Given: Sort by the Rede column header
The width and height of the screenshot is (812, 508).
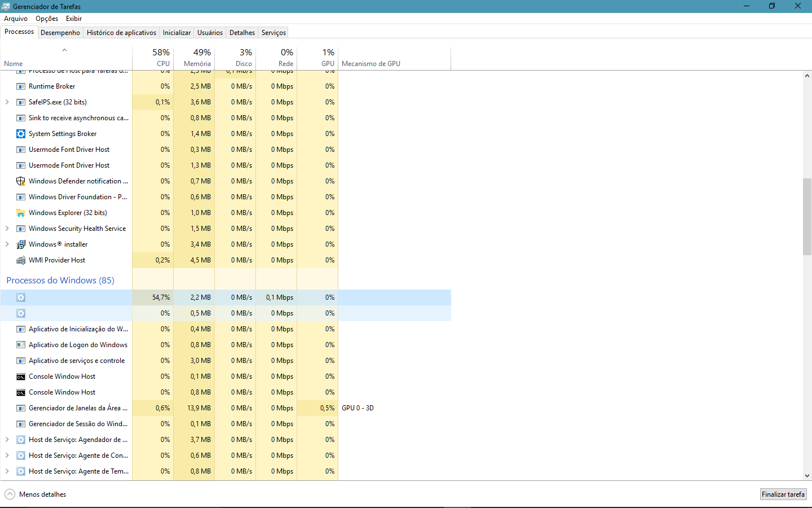Looking at the screenshot, I should click(x=276, y=58).
